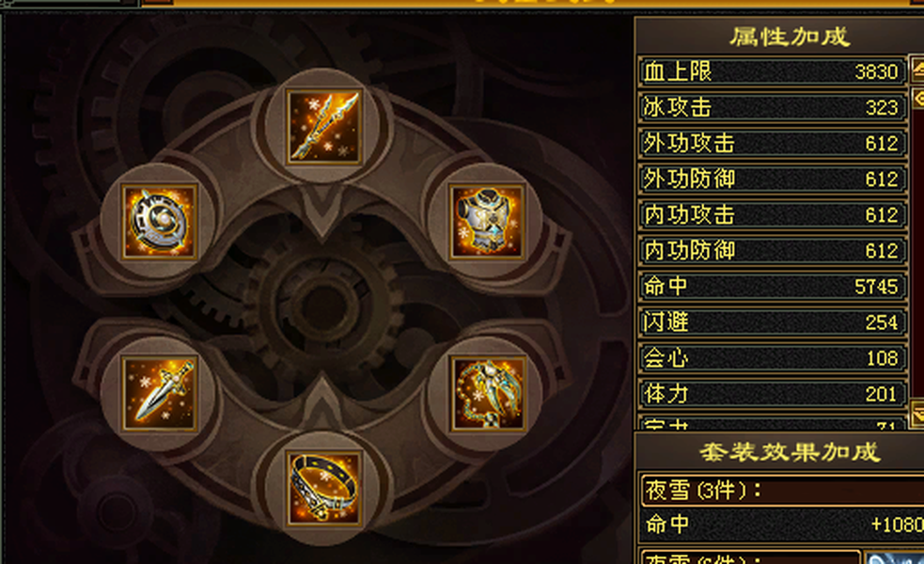Select the 冰攻击 attribute row
Viewport: 924px width, 564px height.
772,108
